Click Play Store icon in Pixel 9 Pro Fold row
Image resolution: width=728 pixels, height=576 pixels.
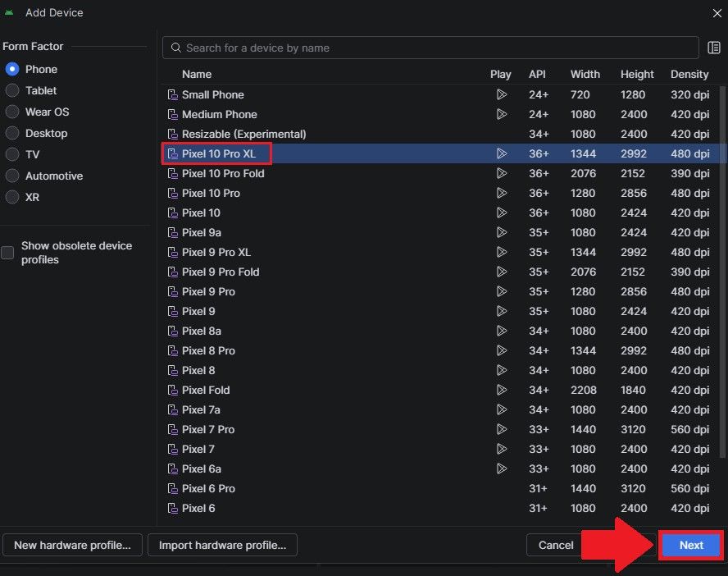502,272
